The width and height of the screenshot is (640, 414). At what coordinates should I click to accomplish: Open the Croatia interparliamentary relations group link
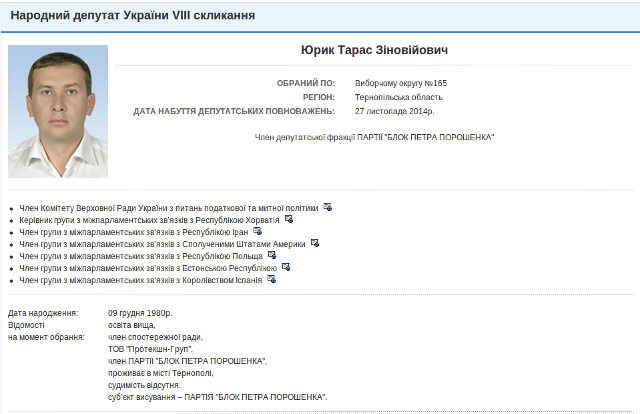click(x=150, y=219)
